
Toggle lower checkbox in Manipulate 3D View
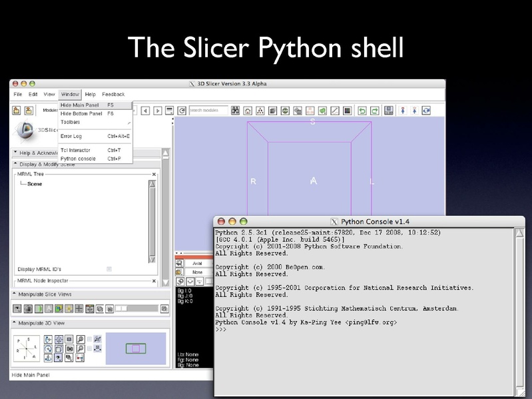[90, 348]
